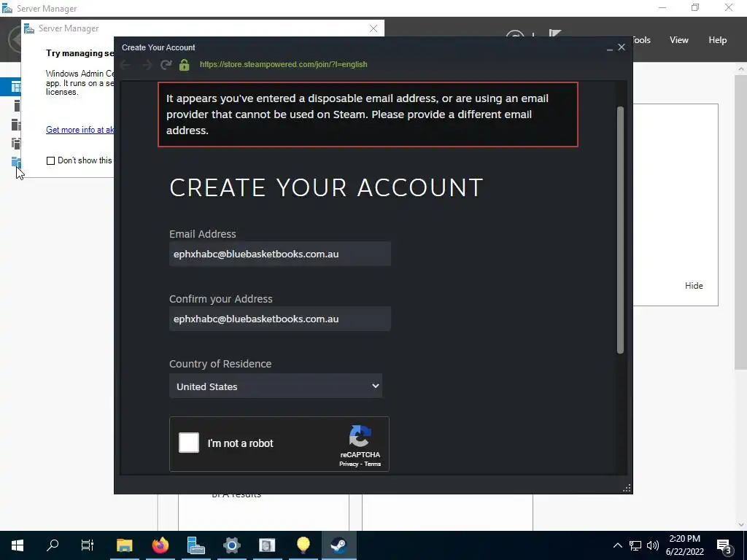Open Task View on the taskbar
The height and width of the screenshot is (560, 747).
pyautogui.click(x=88, y=545)
